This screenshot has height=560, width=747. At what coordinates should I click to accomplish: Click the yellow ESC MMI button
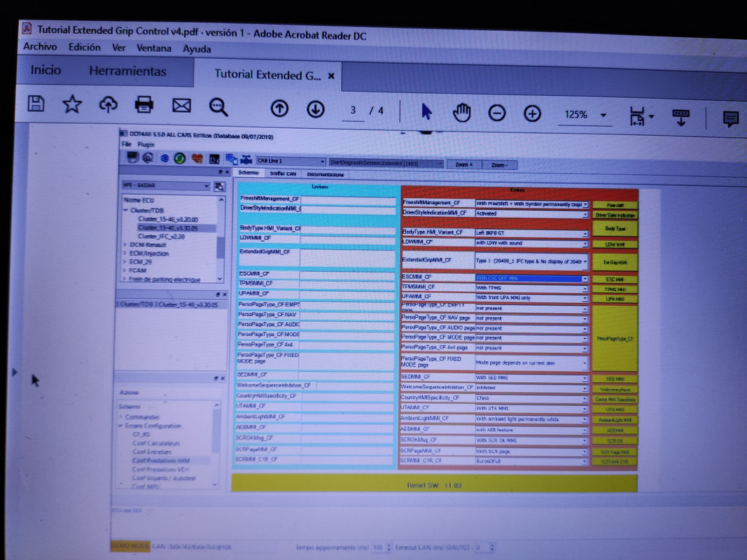tap(615, 279)
